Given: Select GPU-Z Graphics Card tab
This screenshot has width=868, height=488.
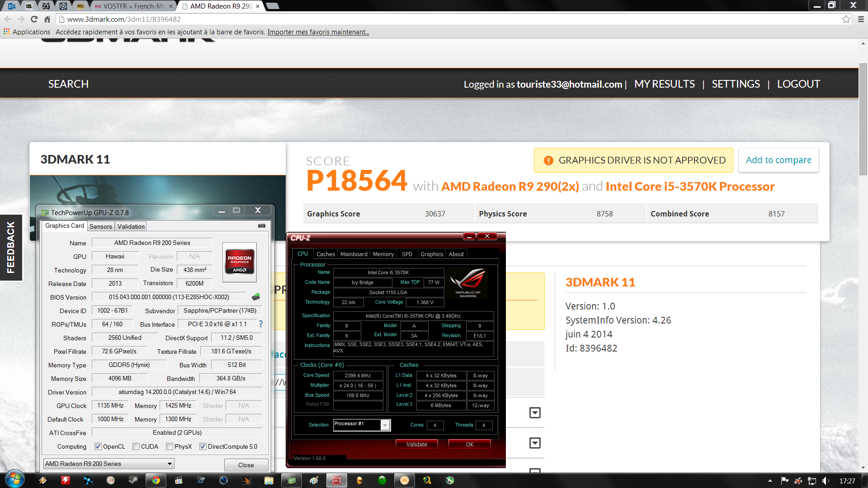Looking at the screenshot, I should click(x=65, y=225).
